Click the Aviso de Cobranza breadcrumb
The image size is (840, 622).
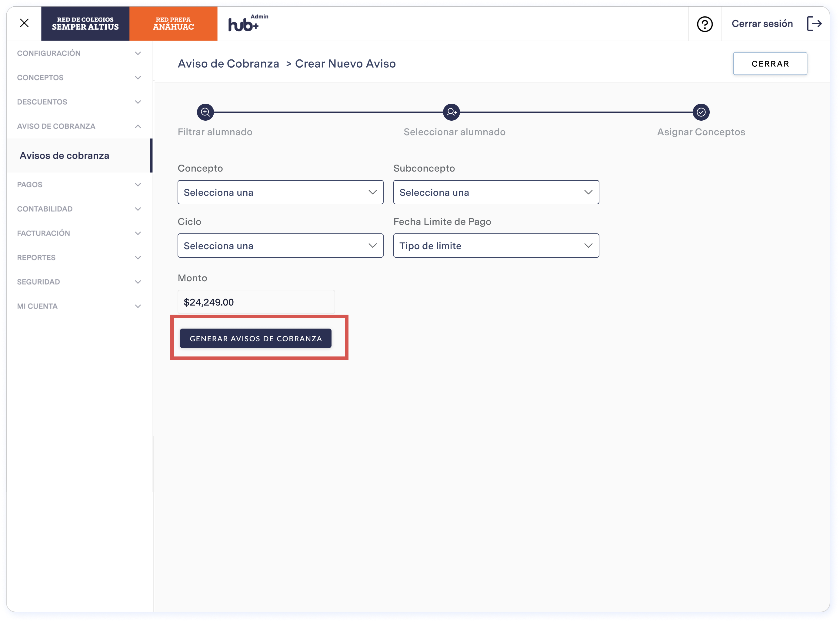tap(228, 64)
